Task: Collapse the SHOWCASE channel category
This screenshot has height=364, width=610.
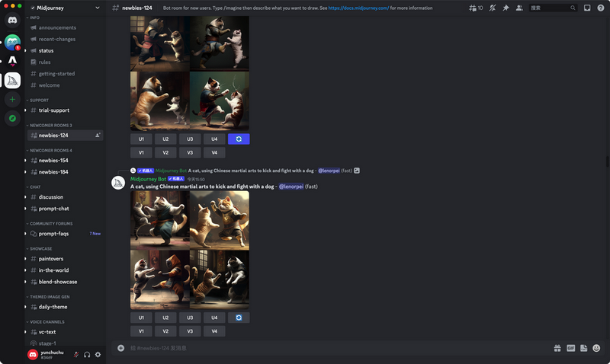Action: (41, 248)
